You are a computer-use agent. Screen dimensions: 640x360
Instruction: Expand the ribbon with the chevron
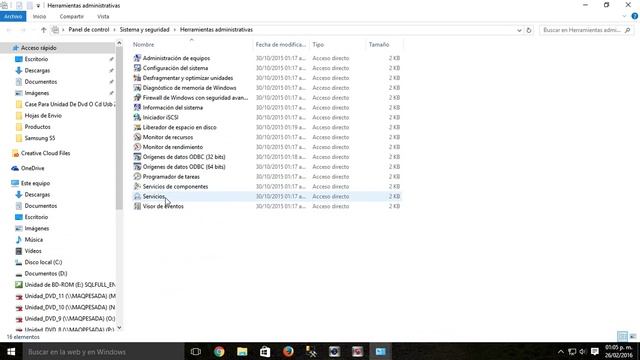click(624, 16)
